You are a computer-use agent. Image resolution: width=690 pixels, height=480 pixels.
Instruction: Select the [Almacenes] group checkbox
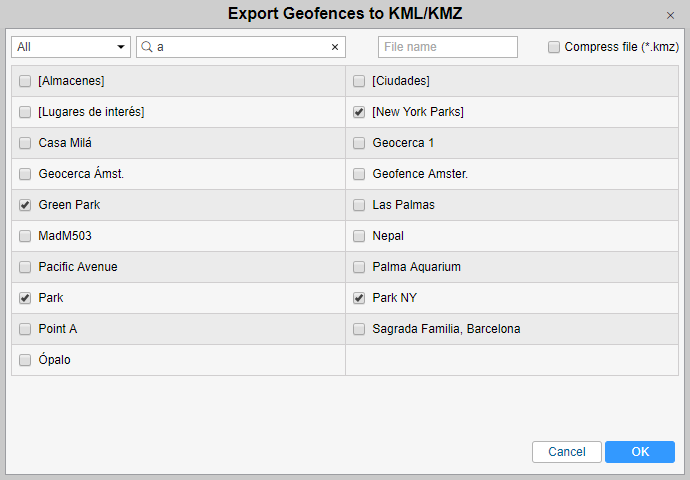(25, 81)
